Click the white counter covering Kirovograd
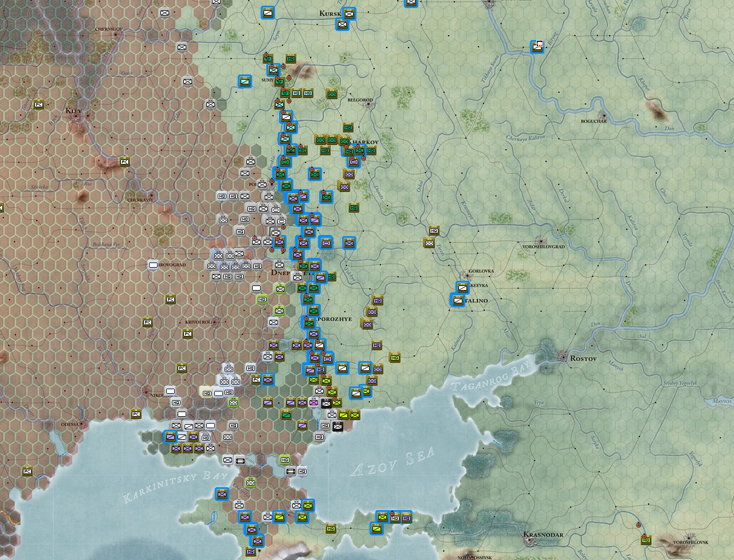 153,265
